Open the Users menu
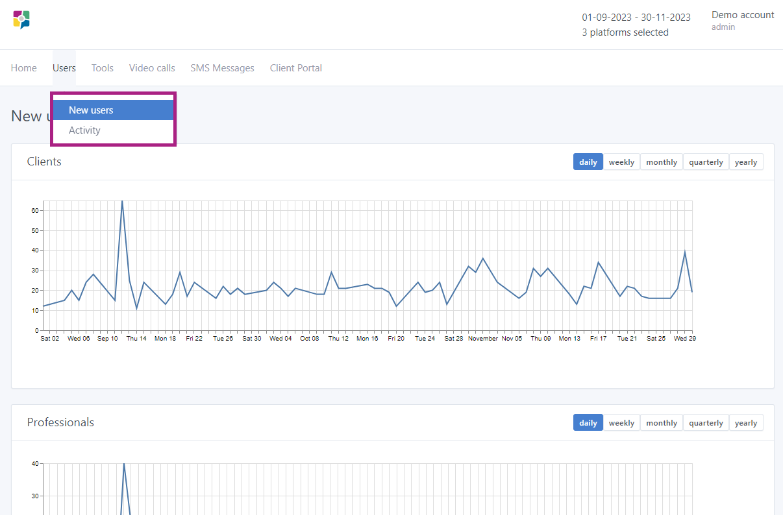Viewport: 783px width, 532px height. (x=64, y=68)
